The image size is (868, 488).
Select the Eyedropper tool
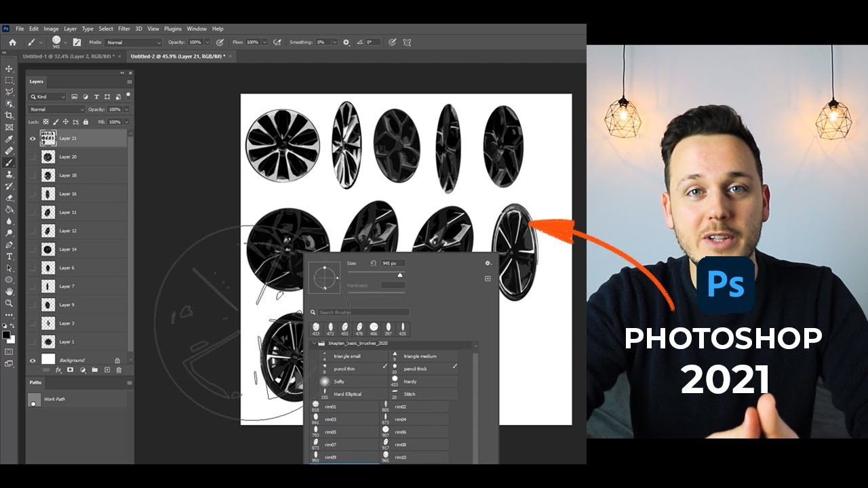pos(9,139)
